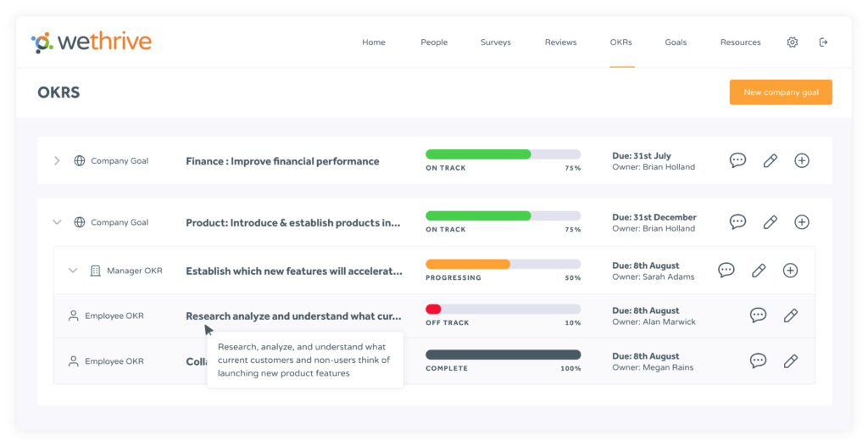The height and width of the screenshot is (447, 868).
Task: Collapse the Product company goal row
Action: tap(57, 222)
